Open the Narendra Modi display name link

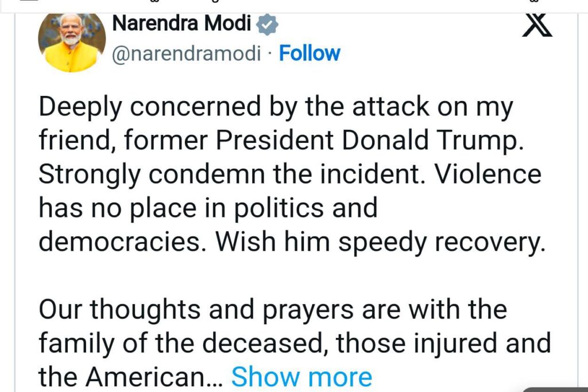[181, 24]
